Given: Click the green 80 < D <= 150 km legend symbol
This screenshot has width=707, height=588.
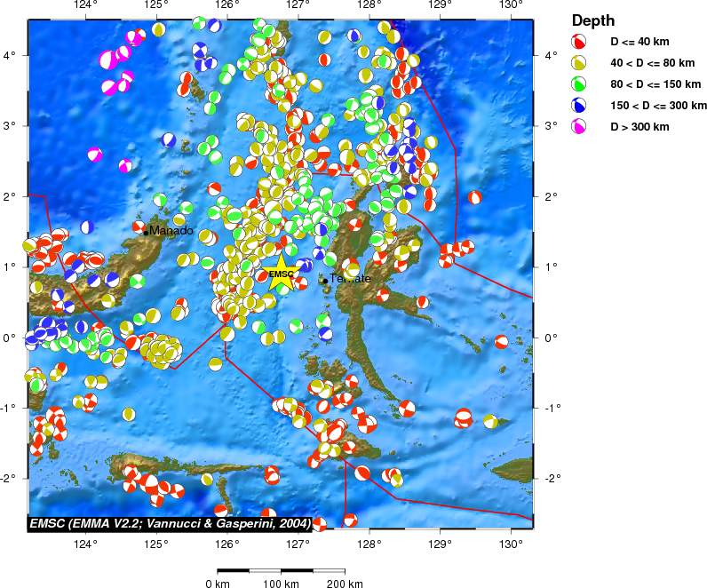Looking at the screenshot, I should (578, 84).
